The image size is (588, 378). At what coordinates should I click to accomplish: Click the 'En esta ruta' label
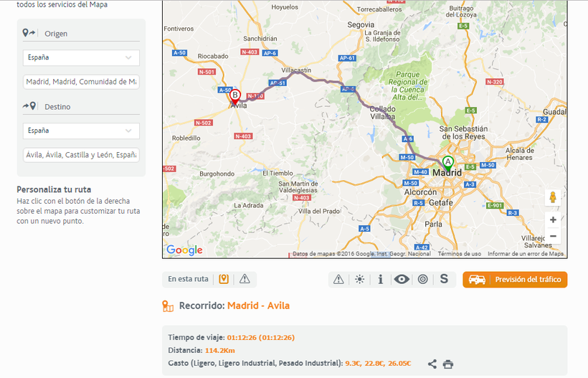(188, 279)
